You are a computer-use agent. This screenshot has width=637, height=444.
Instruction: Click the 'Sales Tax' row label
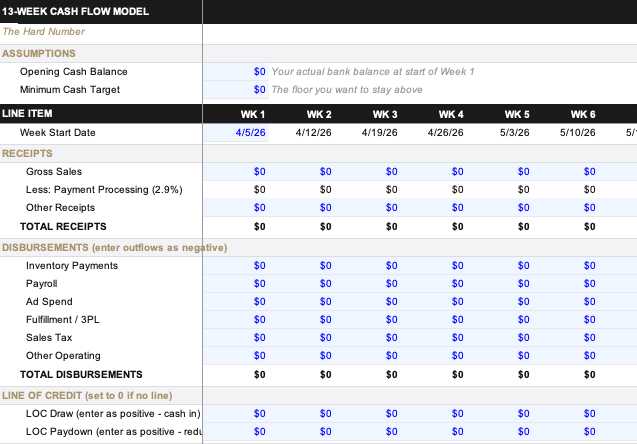point(49,338)
